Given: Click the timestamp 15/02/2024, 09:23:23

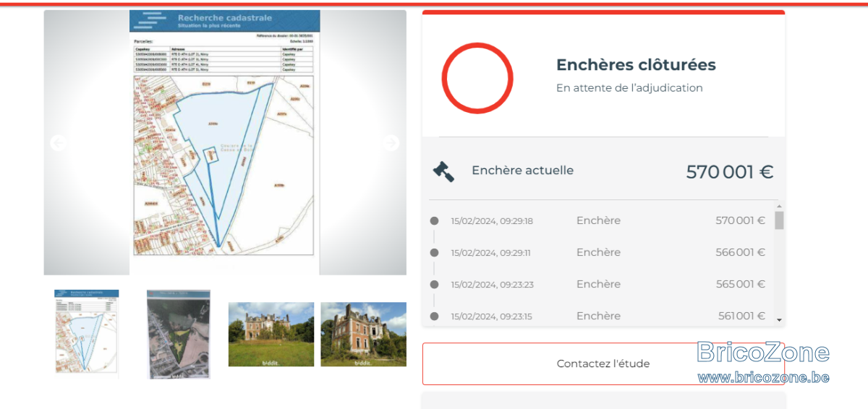Looking at the screenshot, I should click(492, 285).
